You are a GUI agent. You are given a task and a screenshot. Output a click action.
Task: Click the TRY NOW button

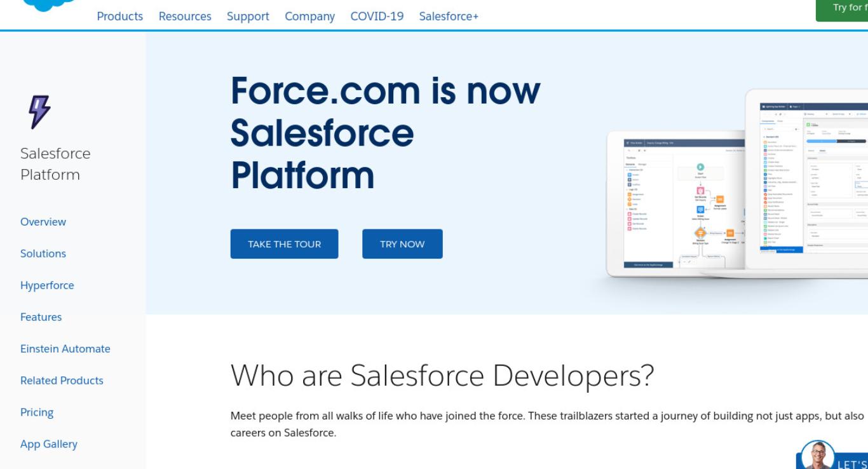(x=402, y=244)
